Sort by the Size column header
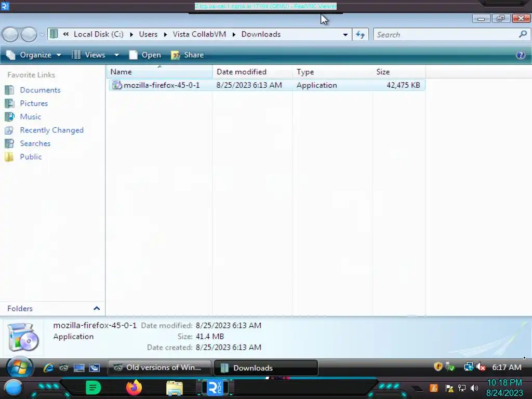Image resolution: width=532 pixels, height=399 pixels. [398, 72]
